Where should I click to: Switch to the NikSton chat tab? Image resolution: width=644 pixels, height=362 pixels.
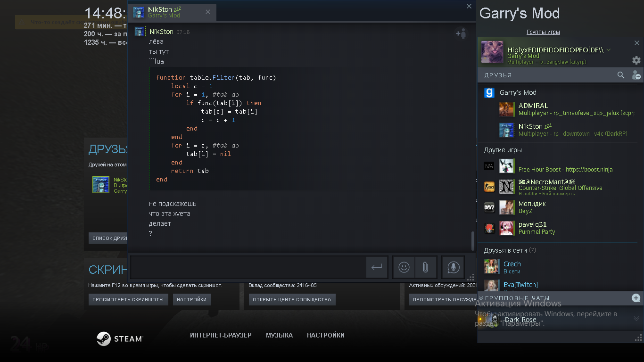(173, 12)
